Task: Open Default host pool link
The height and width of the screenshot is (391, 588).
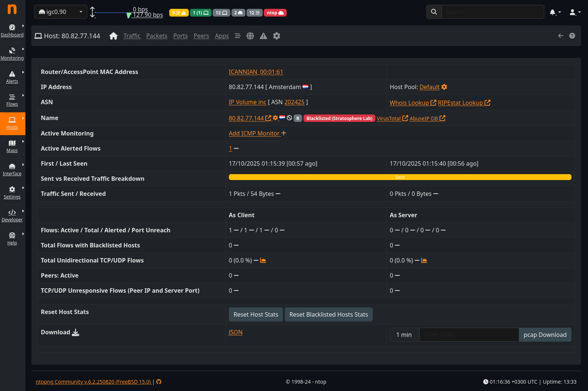Action: [429, 87]
